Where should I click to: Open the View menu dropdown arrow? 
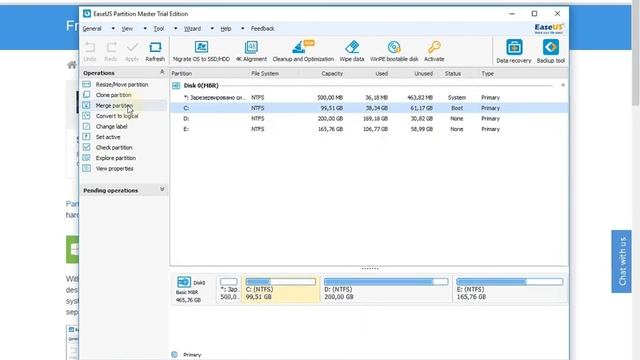(x=145, y=29)
